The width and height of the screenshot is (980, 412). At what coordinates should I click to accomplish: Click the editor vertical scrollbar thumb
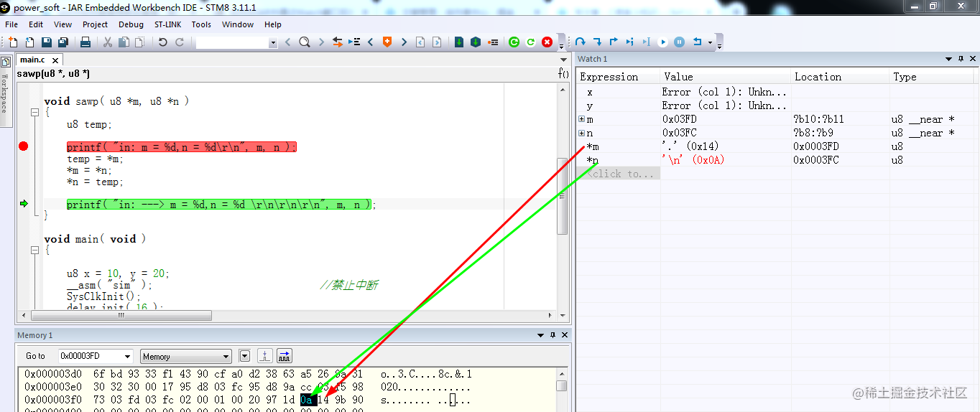click(563, 196)
